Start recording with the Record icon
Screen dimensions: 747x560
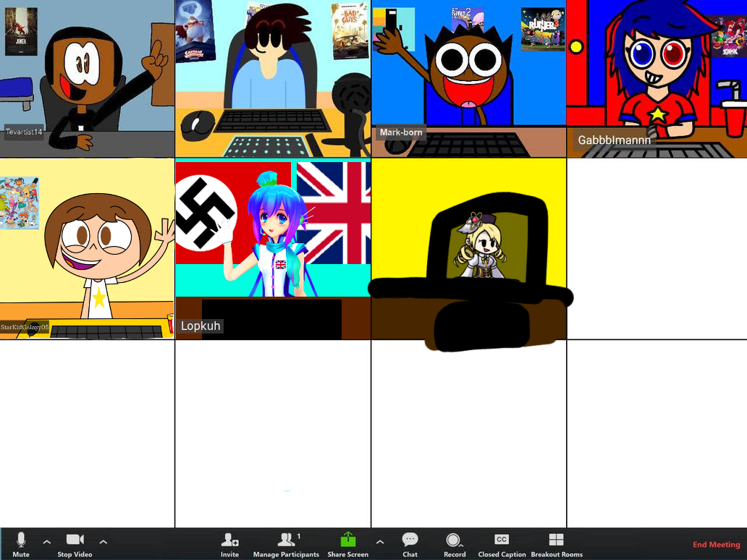point(455,544)
